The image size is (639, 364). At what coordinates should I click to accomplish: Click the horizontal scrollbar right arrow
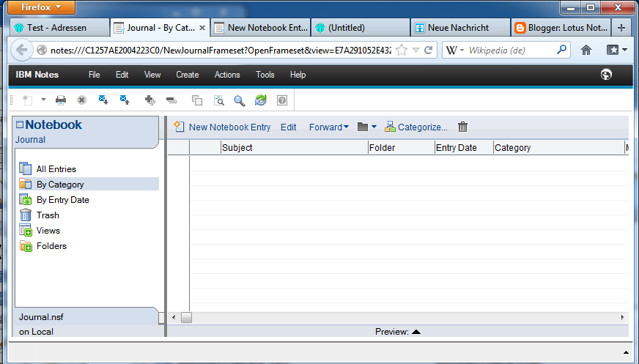[x=622, y=317]
